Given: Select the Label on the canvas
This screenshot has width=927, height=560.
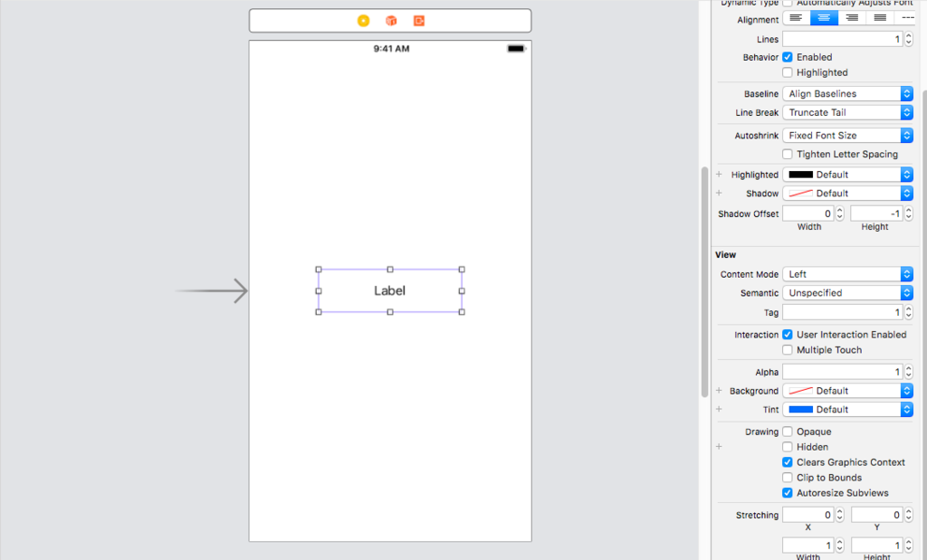Looking at the screenshot, I should click(389, 290).
